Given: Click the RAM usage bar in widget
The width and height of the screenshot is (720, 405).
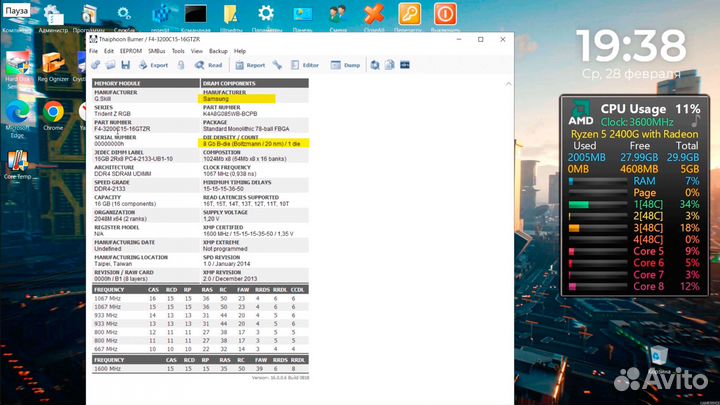Looking at the screenshot, I should point(597,181).
